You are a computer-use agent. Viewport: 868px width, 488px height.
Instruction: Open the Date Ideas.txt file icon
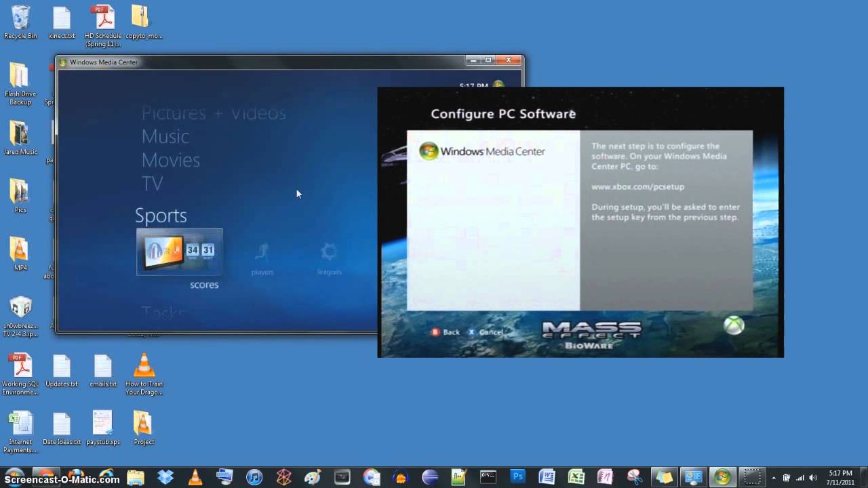[62, 428]
